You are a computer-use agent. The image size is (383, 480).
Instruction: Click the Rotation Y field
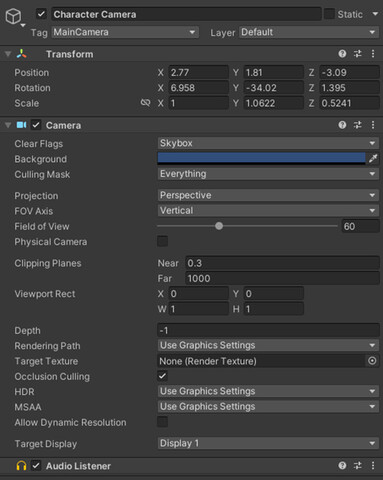(273, 88)
